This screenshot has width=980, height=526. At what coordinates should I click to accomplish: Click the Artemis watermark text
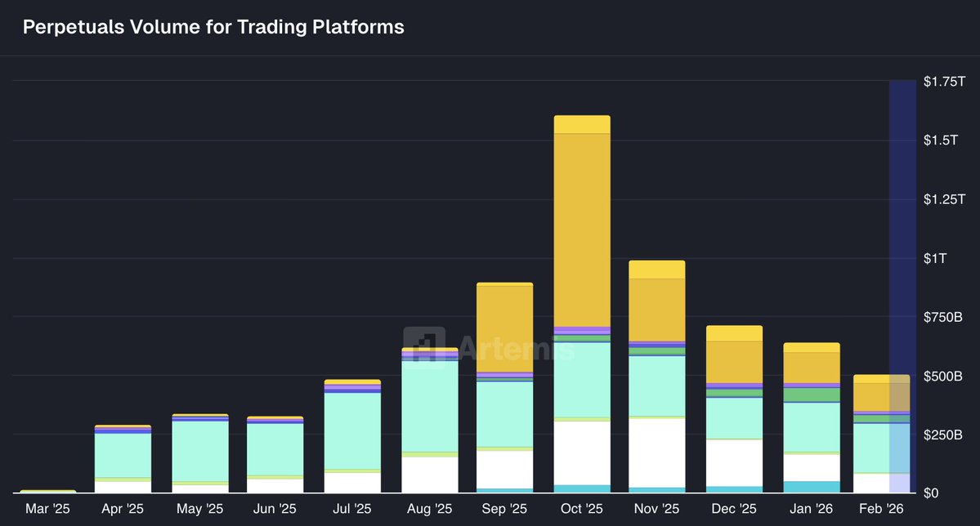515,347
